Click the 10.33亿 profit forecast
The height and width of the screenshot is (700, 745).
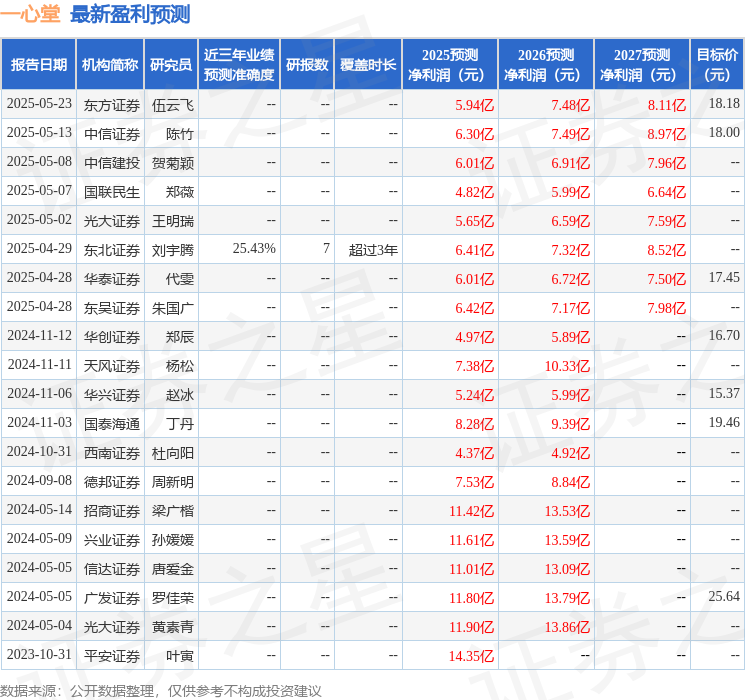click(x=567, y=366)
